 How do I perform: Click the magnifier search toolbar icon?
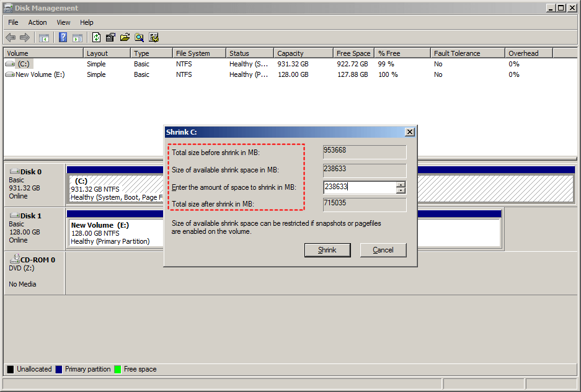click(x=140, y=37)
